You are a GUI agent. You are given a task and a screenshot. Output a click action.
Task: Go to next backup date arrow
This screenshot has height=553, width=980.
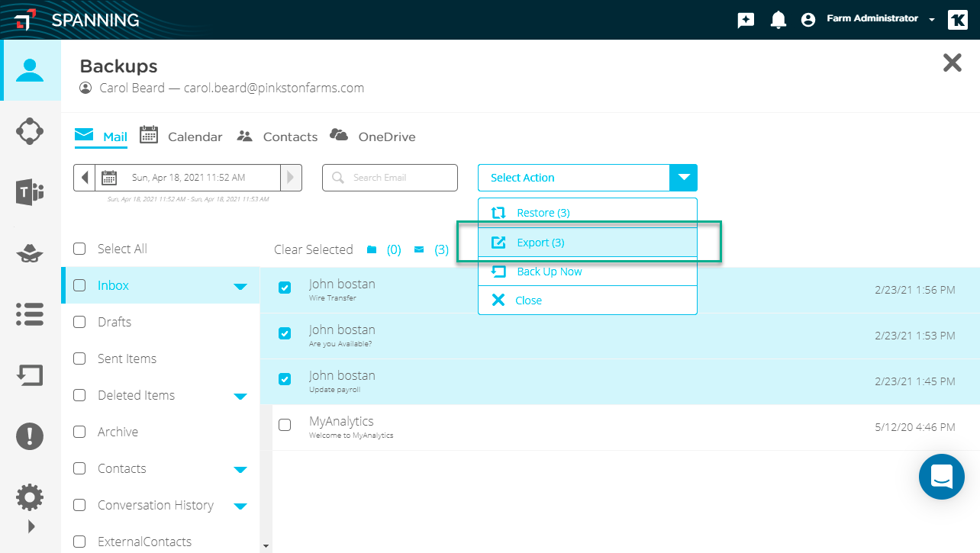pyautogui.click(x=291, y=178)
